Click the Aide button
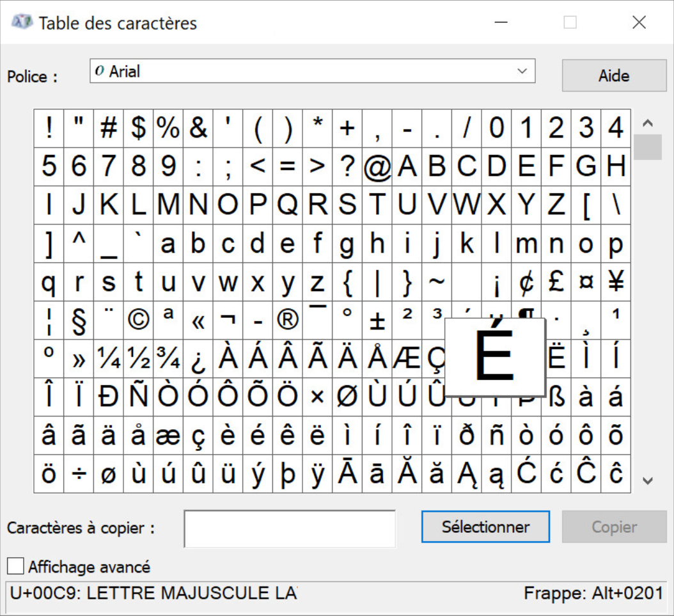 pos(614,75)
